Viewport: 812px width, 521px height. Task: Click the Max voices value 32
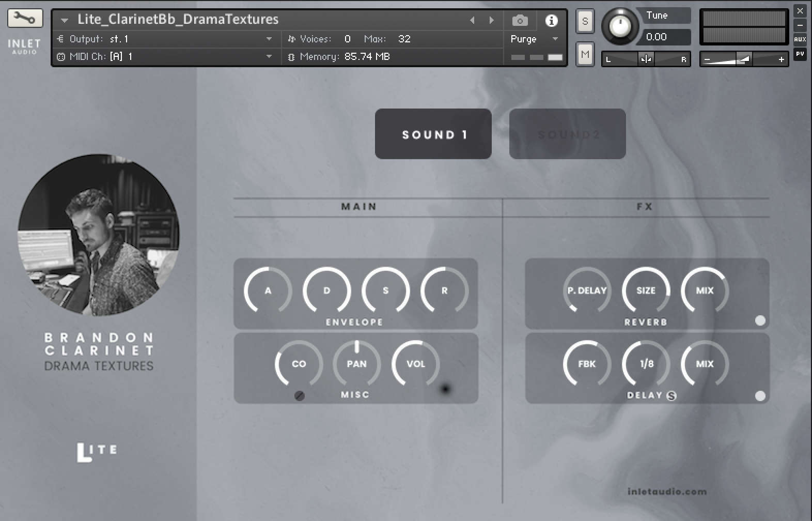pyautogui.click(x=404, y=39)
